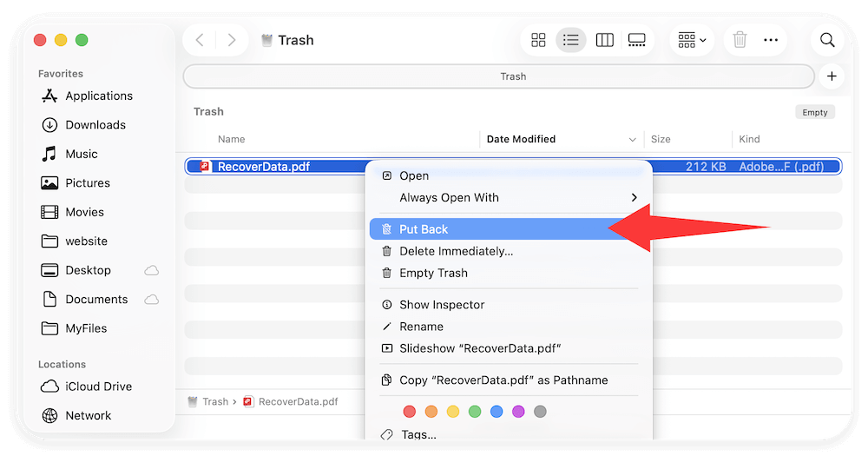Close the window with red button
Image resolution: width=868 pixels, height=456 pixels.
click(40, 40)
